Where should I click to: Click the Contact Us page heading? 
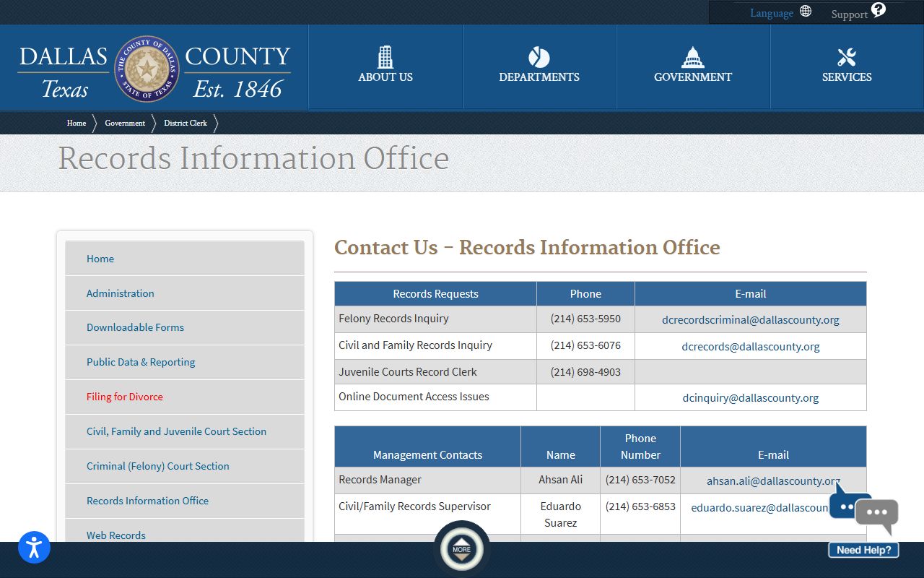pyautogui.click(x=527, y=247)
